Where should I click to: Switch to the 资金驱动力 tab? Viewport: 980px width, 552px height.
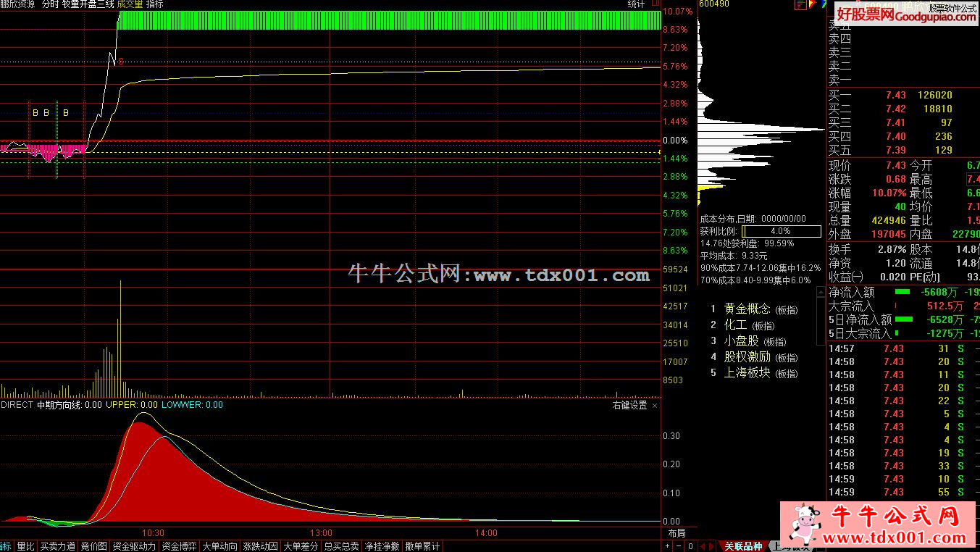tap(134, 546)
